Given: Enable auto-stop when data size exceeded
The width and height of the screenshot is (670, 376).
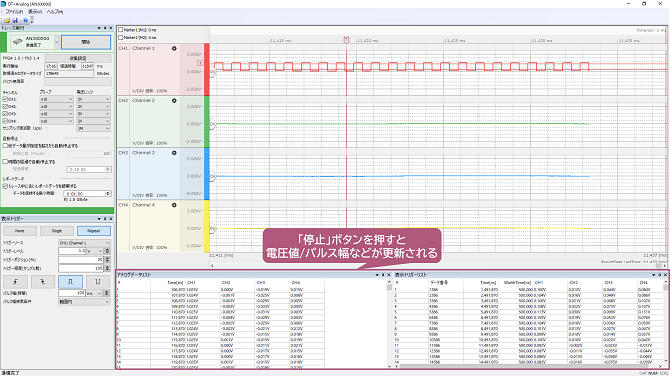Looking at the screenshot, I should click(5, 146).
